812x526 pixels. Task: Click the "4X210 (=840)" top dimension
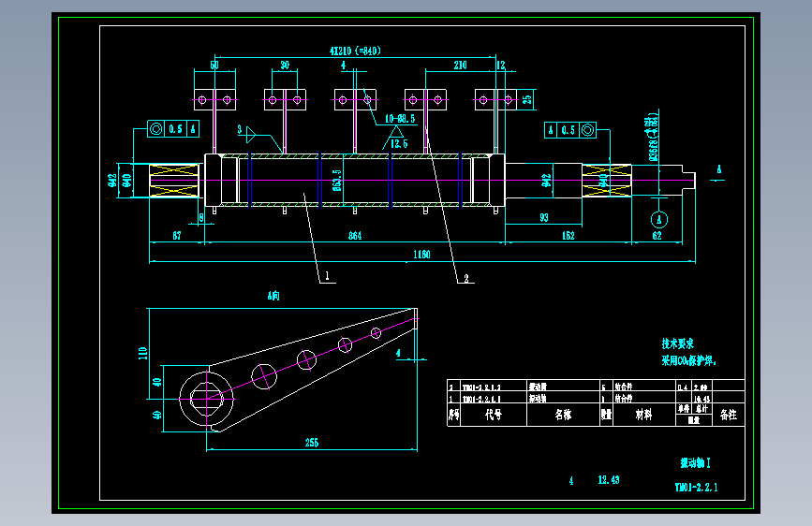pyautogui.click(x=355, y=51)
